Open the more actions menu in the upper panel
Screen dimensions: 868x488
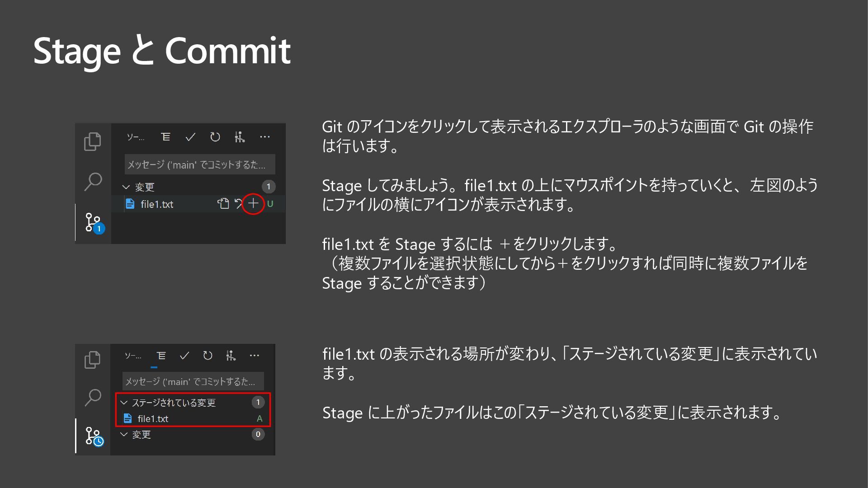coord(265,137)
